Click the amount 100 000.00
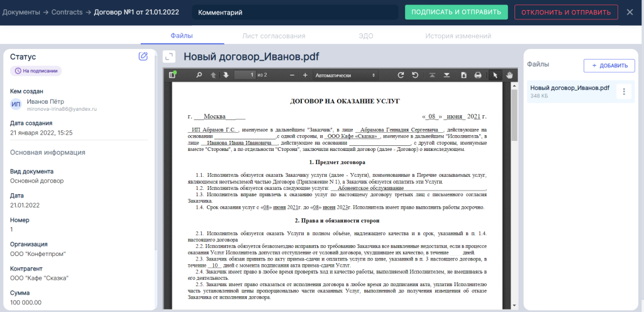Viewport: 644px width, 312px height. click(x=26, y=303)
